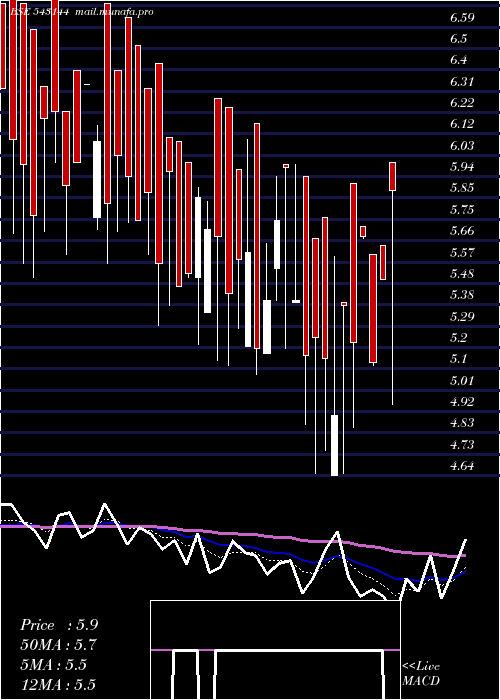
Task: Click the 6.22 price axis label
Action: coord(462,103)
